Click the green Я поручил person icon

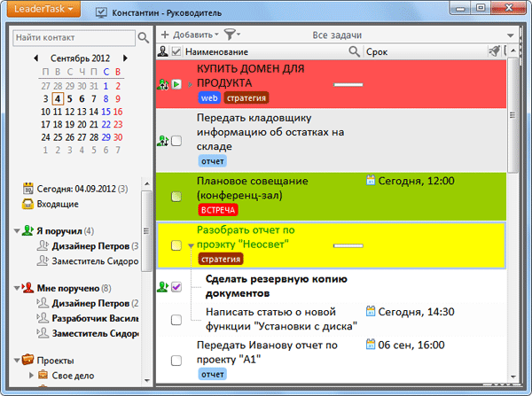[27, 230]
